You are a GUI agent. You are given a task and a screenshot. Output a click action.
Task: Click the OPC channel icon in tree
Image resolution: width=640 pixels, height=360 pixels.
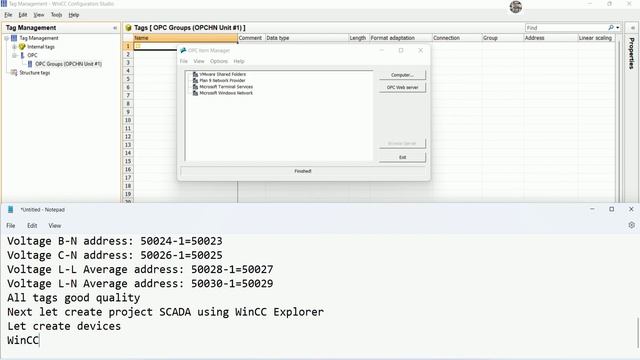22,55
